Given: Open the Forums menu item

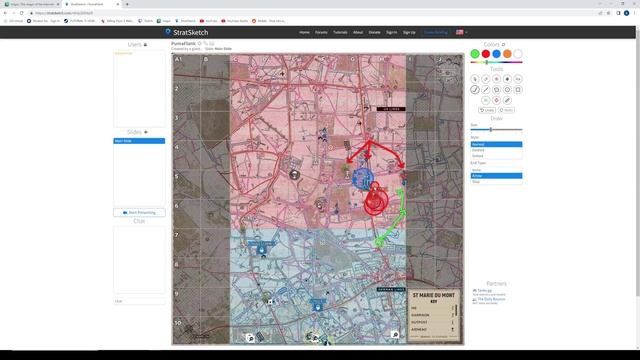Looking at the screenshot, I should pos(321,32).
